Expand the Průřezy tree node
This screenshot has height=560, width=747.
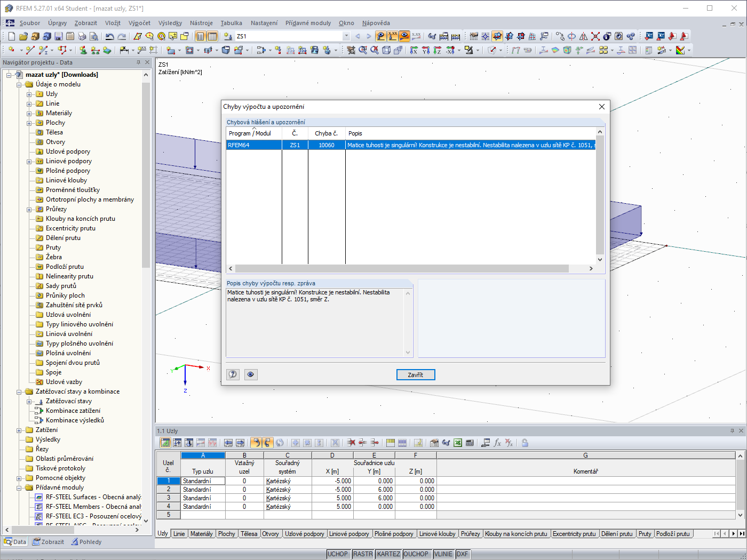coord(30,210)
